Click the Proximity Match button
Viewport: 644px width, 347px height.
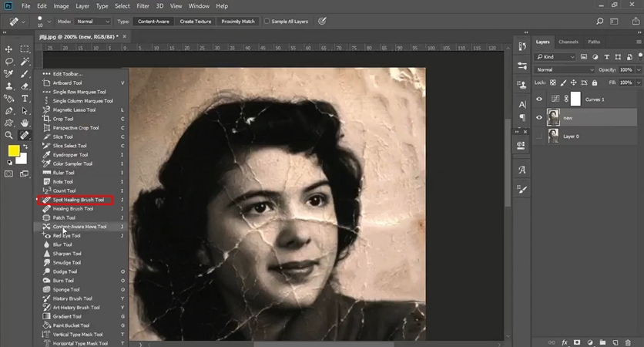240,22
